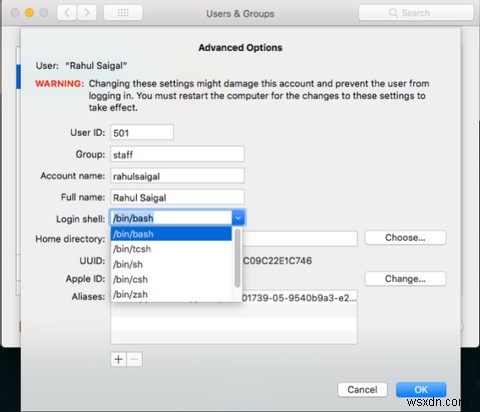
Task: Remove an alias with the minus button
Action: click(134, 359)
